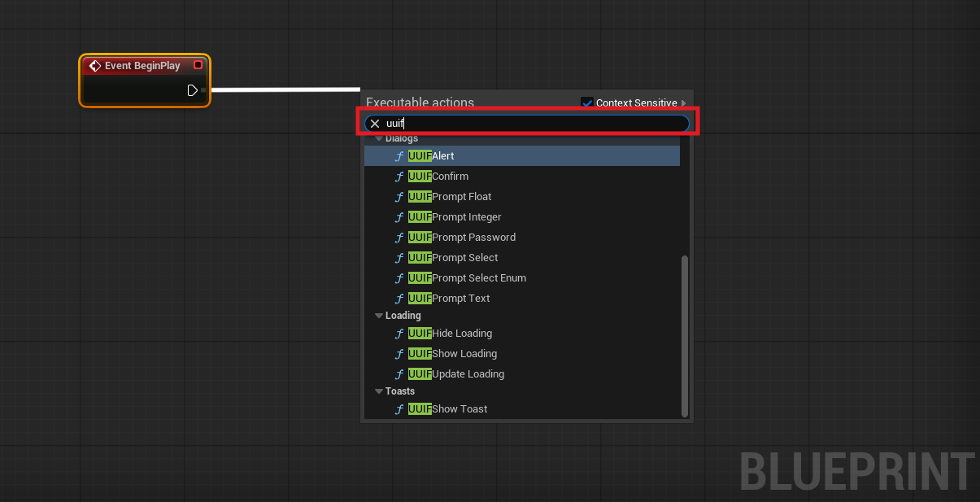This screenshot has height=502, width=980.
Task: Collapse the Toasts category
Action: (x=379, y=391)
